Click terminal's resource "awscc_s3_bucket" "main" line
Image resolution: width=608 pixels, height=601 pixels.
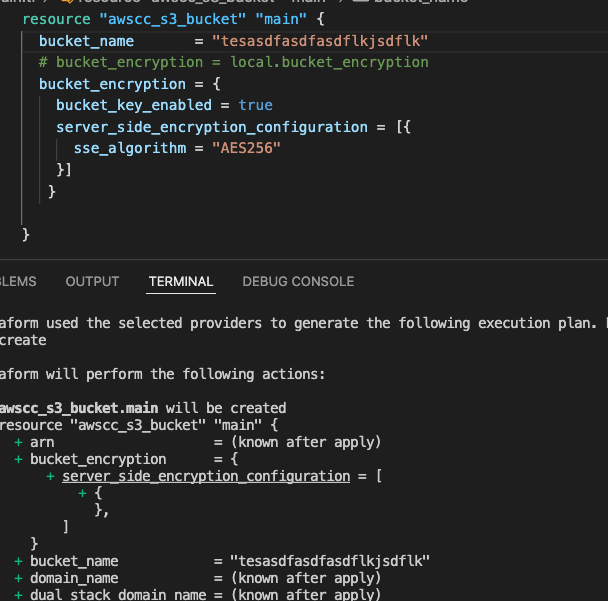tap(139, 425)
